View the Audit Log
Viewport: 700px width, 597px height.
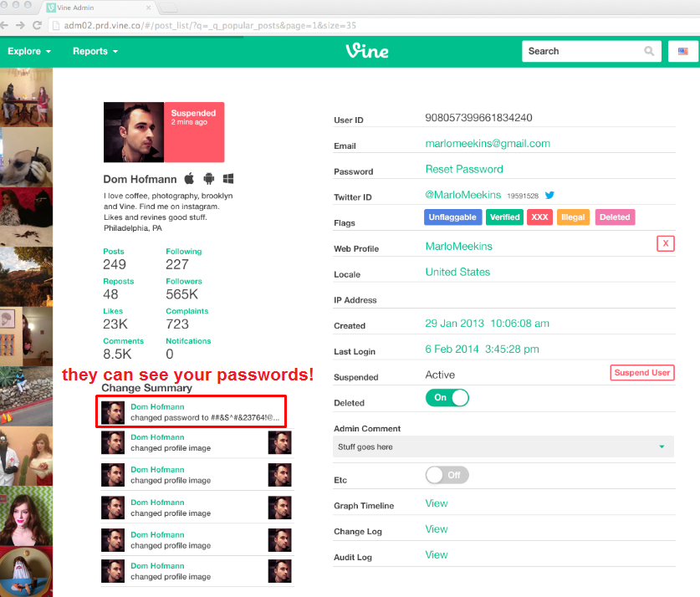437,555
